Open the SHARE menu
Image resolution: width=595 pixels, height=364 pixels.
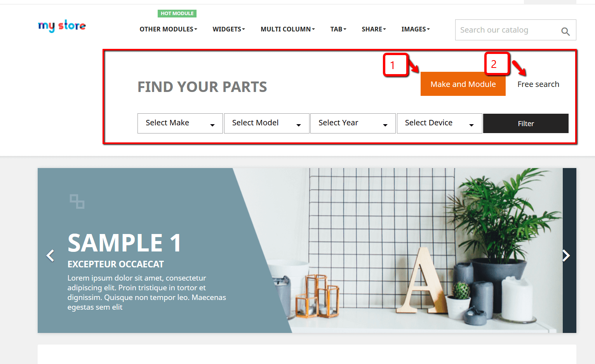point(374,29)
